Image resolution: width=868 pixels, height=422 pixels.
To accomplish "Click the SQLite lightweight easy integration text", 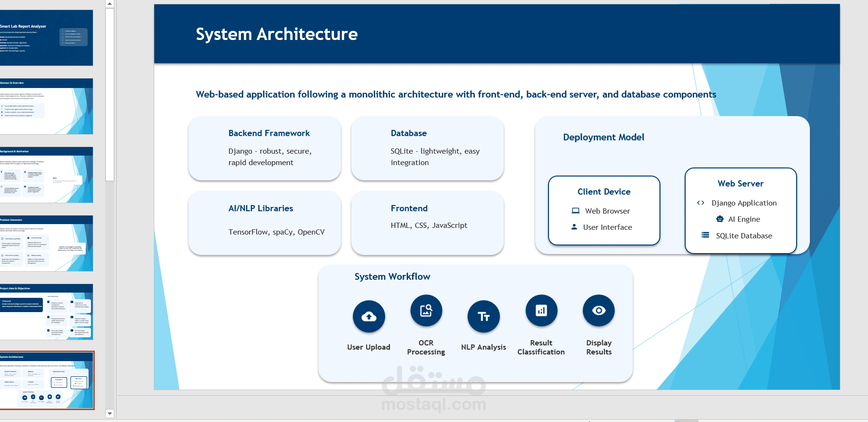I will [x=435, y=157].
